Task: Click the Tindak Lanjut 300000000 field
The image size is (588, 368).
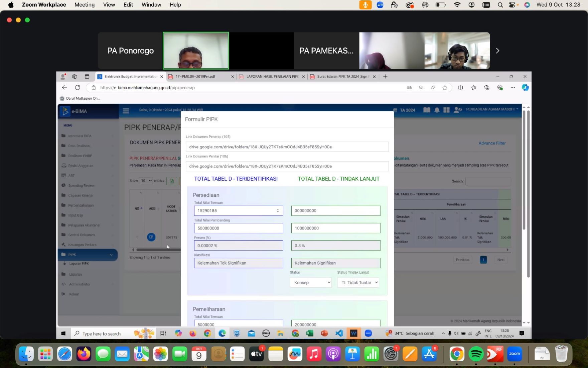Action: point(336,210)
